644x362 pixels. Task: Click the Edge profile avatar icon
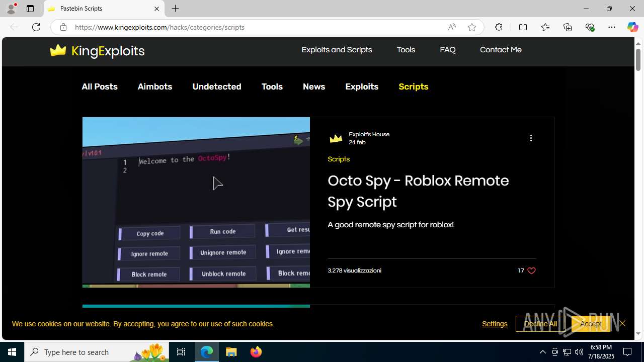click(x=11, y=9)
